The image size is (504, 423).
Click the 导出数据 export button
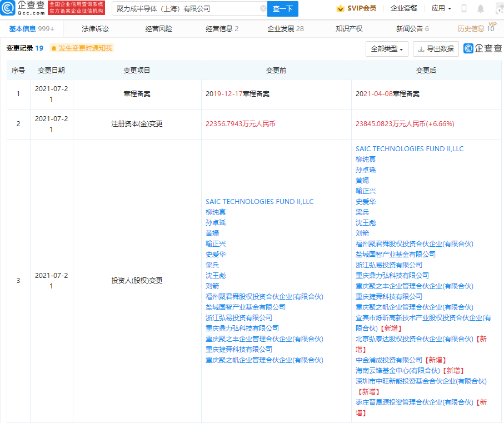click(x=436, y=49)
